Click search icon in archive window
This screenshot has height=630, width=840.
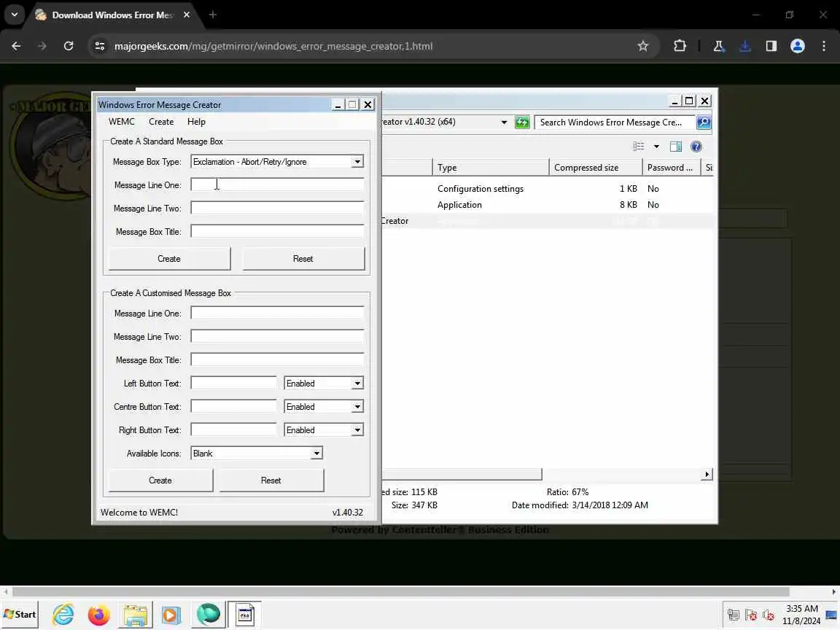click(704, 122)
